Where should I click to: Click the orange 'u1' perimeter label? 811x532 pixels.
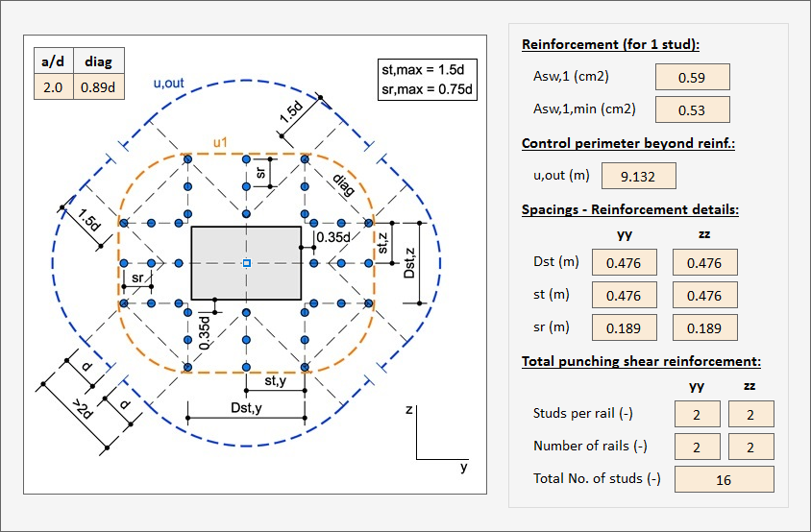(220, 142)
